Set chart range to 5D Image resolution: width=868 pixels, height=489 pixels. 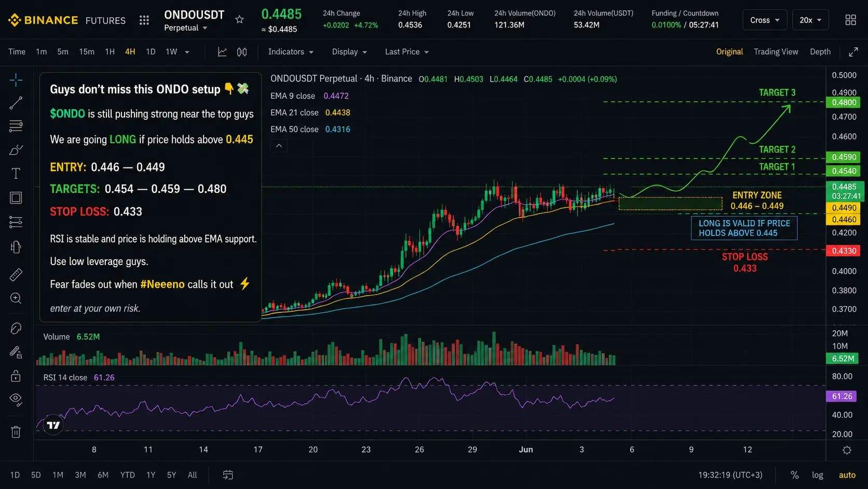(36, 475)
